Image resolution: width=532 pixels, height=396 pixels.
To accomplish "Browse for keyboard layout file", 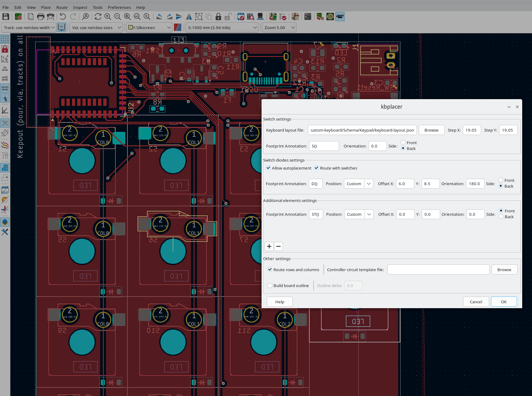I will [431, 130].
